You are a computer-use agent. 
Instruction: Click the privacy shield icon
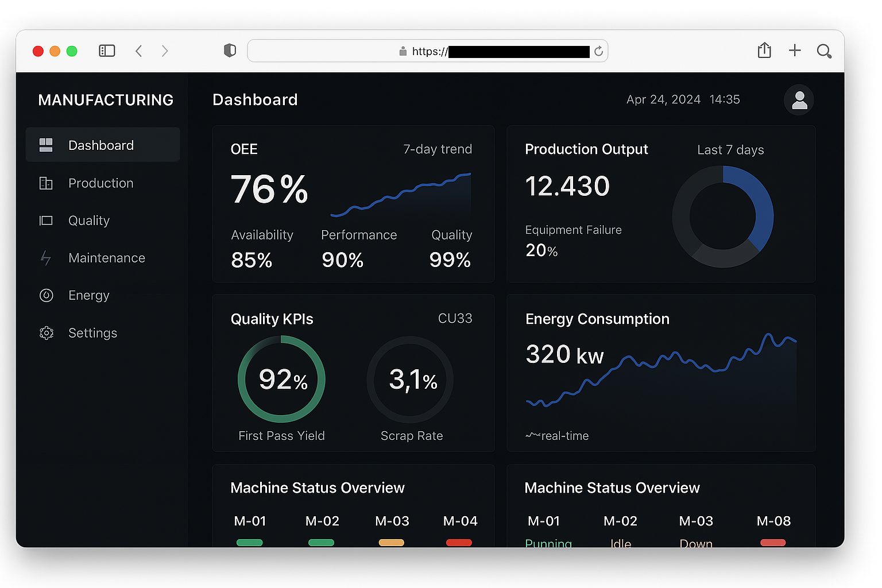(x=230, y=51)
